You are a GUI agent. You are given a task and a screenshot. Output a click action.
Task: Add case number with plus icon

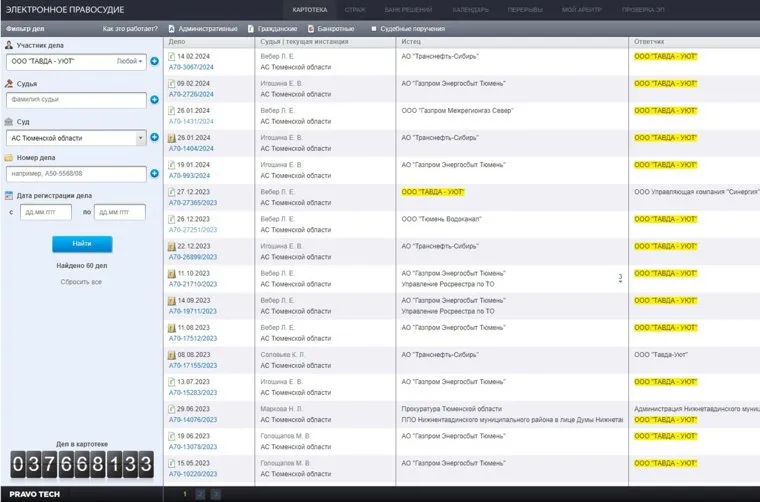[x=154, y=174]
